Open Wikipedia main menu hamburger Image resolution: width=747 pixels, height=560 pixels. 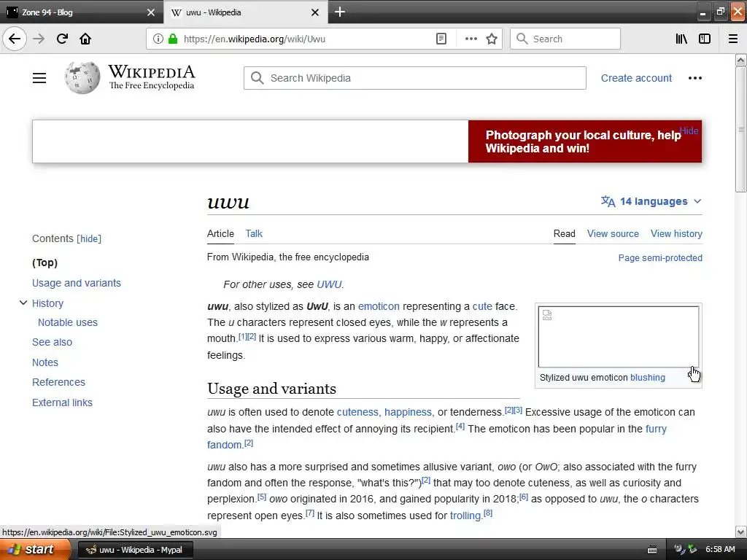[39, 78]
